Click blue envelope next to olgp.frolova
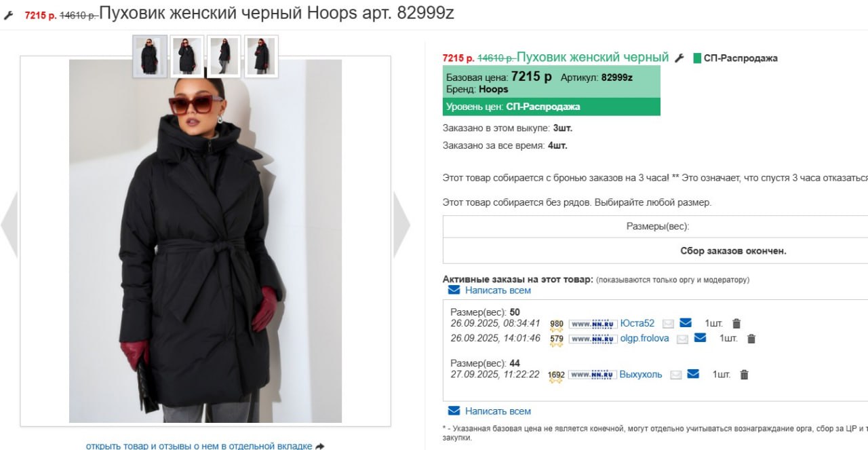The image size is (868, 450). point(701,338)
